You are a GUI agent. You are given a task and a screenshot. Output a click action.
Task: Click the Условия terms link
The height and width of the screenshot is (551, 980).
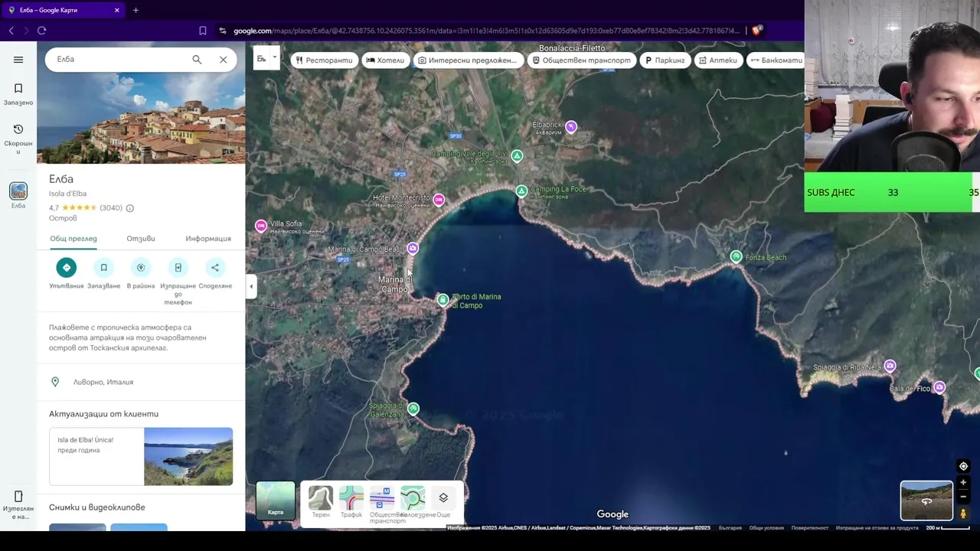coord(766,528)
